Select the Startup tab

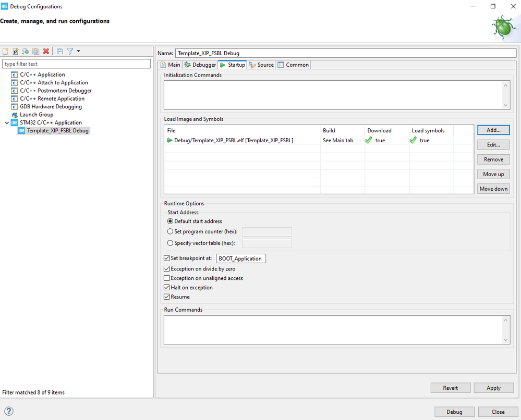[x=232, y=65]
